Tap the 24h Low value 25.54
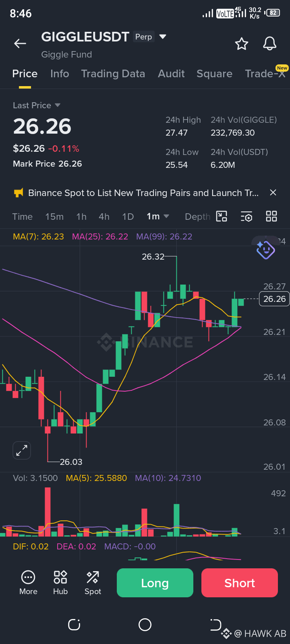Viewport: 290px width, 644px height. (177, 165)
